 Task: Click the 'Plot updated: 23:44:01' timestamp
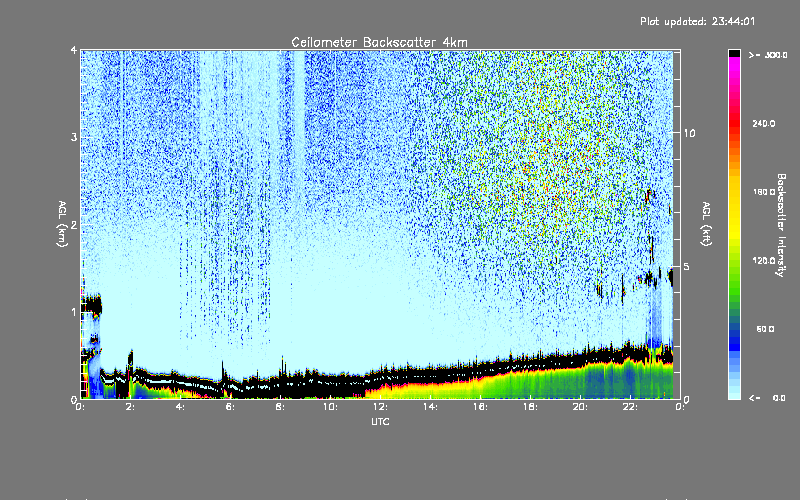coord(697,21)
